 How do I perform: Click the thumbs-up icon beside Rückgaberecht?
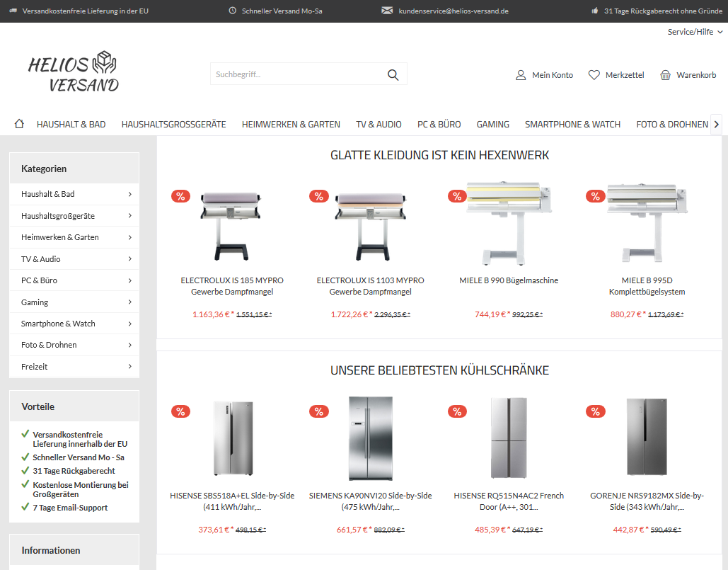pyautogui.click(x=595, y=11)
